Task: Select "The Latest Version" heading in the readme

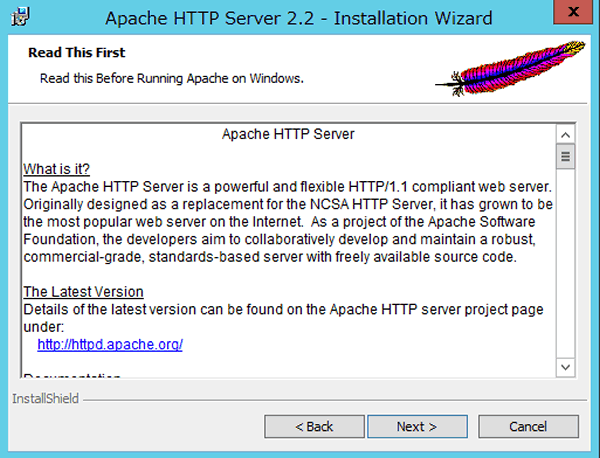Action: pos(83,292)
